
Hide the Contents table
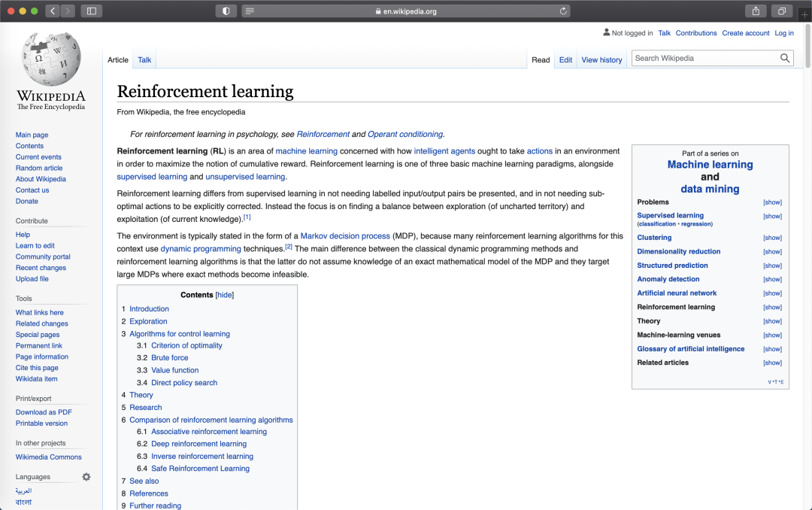[x=225, y=295]
